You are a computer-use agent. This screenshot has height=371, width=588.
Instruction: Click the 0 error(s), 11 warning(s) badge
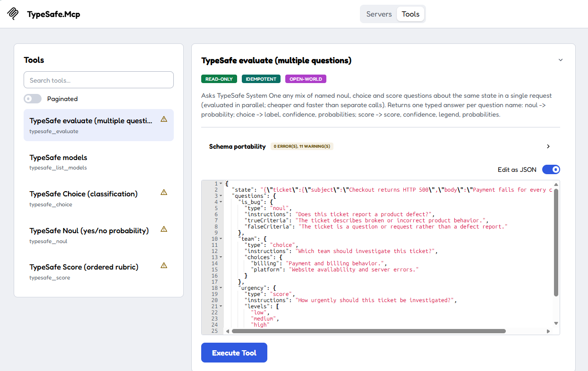click(x=302, y=146)
